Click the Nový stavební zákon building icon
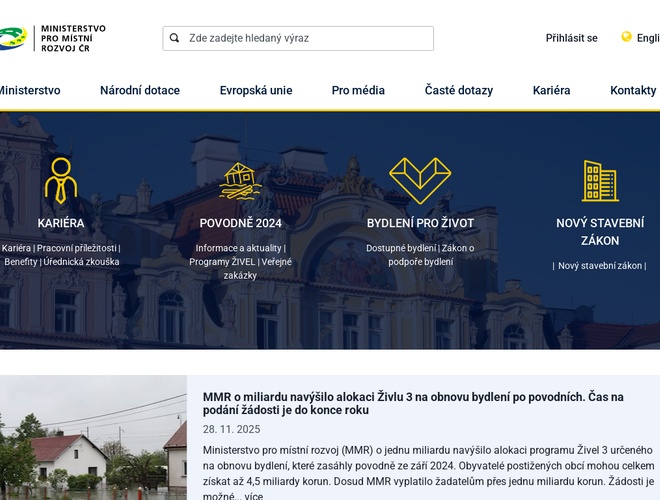 (x=600, y=181)
